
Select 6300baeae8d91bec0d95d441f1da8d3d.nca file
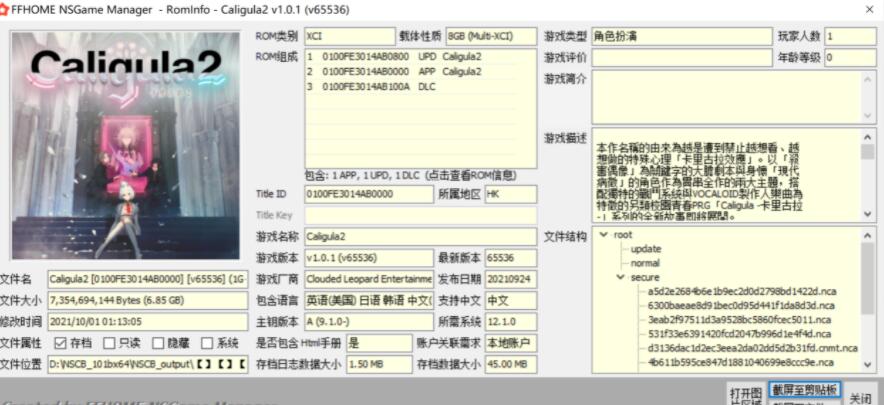tap(741, 306)
